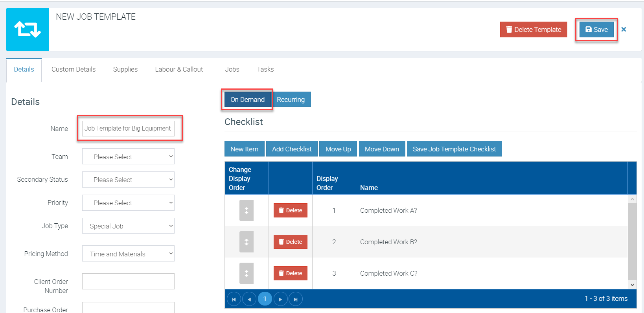The image size is (644, 313).
Task: Click the Client Order Number field
Action: tap(128, 282)
